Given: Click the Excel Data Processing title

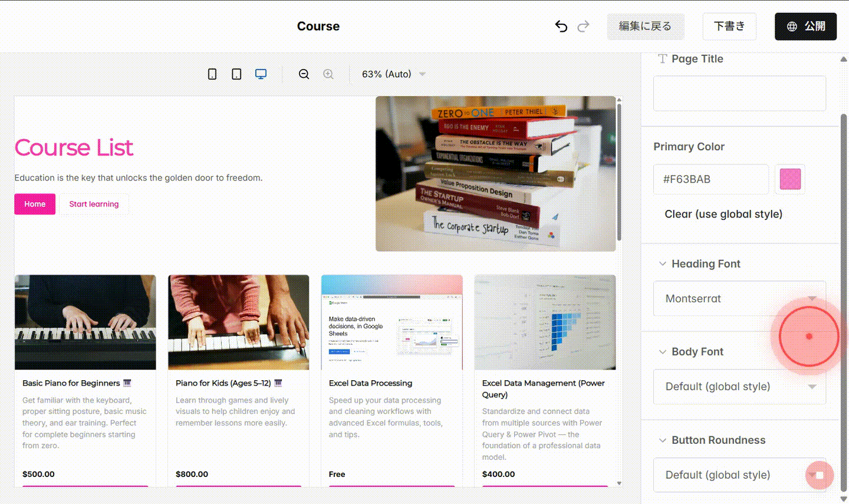Looking at the screenshot, I should 370,383.
